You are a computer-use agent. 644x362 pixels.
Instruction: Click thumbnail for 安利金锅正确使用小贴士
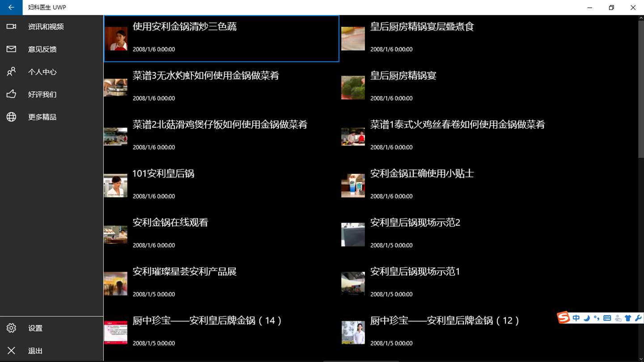click(x=353, y=185)
